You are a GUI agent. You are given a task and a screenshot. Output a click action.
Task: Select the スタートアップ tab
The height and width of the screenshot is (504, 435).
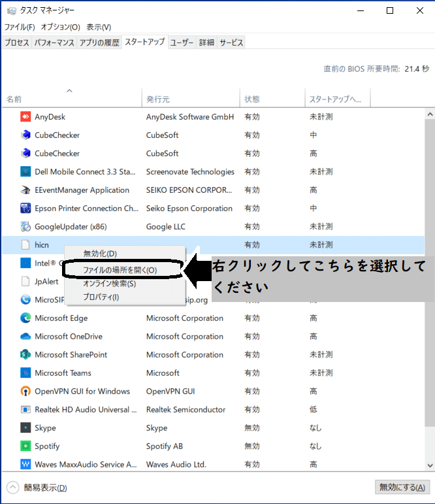[145, 42]
